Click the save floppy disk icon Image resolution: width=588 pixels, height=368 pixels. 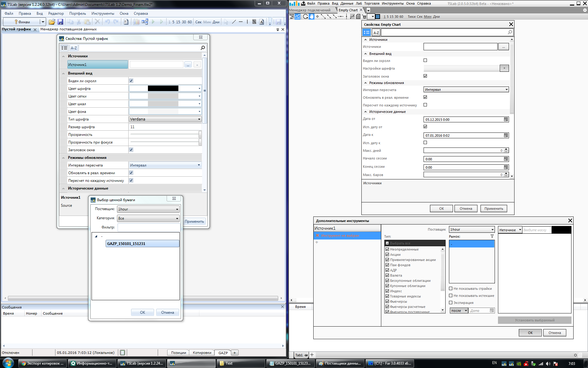(60, 22)
